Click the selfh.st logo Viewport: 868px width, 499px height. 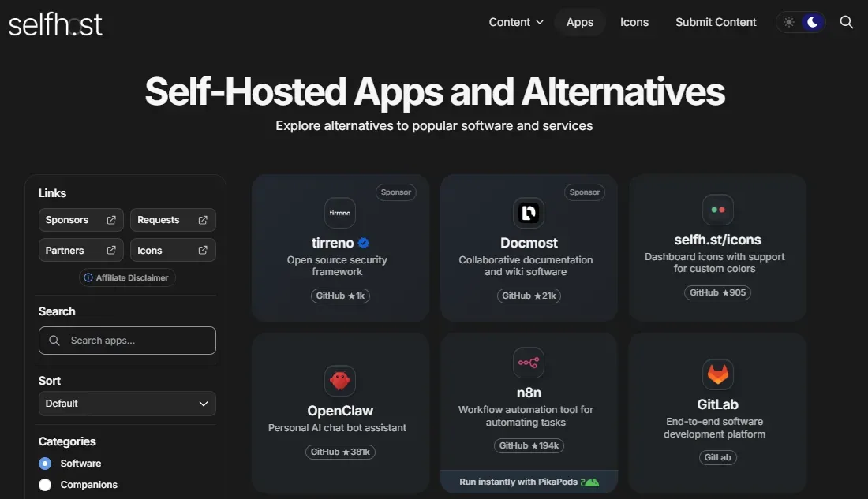point(54,24)
